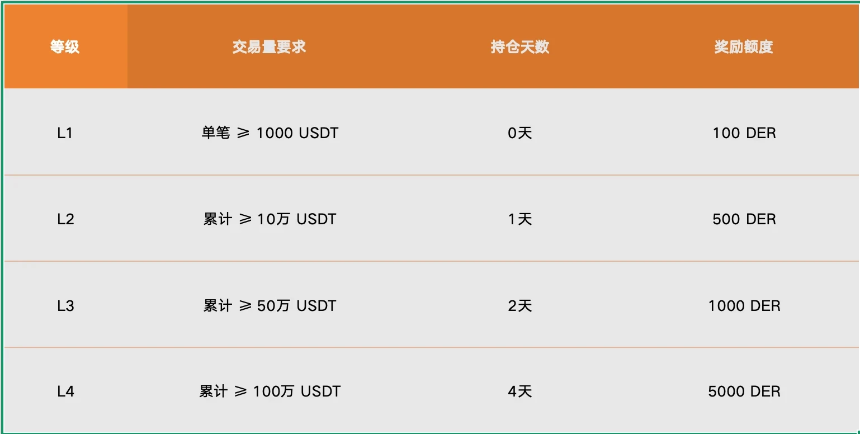Select the 1天 holding days cell
Screen dimensions: 860x434
(x=520, y=219)
